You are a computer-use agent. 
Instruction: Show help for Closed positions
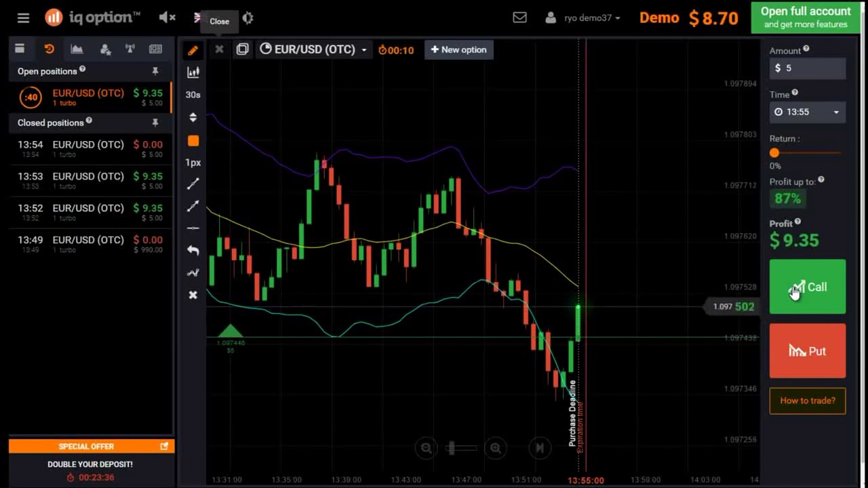click(89, 121)
